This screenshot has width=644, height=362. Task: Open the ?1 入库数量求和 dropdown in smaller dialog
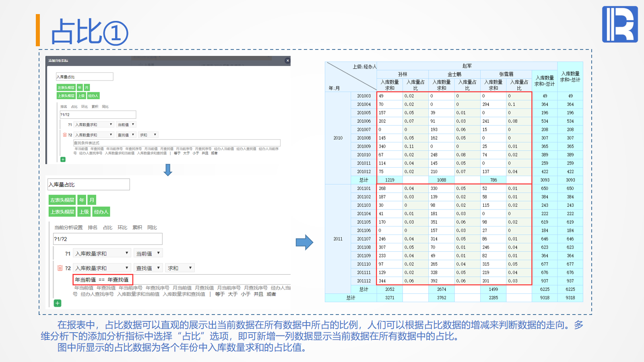pos(94,125)
